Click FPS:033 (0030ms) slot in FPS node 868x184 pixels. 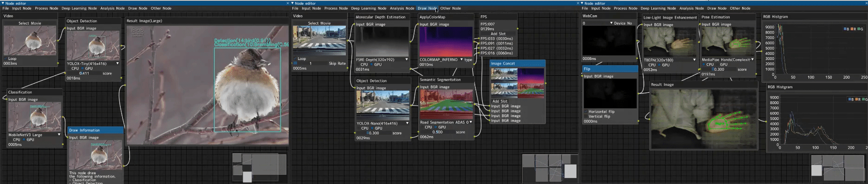pyautogui.click(x=496, y=39)
